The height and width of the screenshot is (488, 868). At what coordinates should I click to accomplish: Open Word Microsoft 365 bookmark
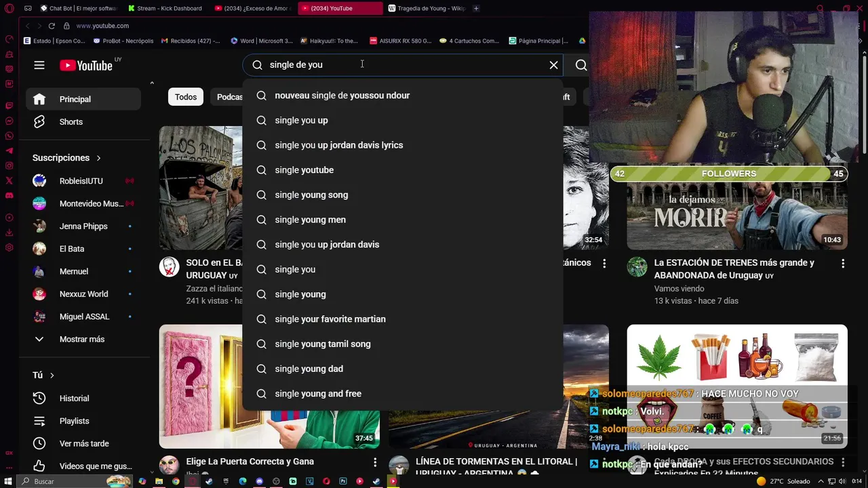point(262,41)
